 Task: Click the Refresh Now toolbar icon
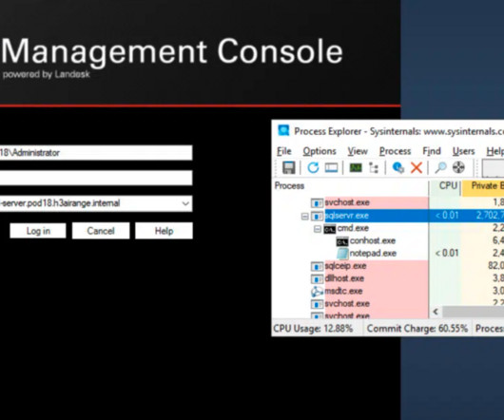313,167
